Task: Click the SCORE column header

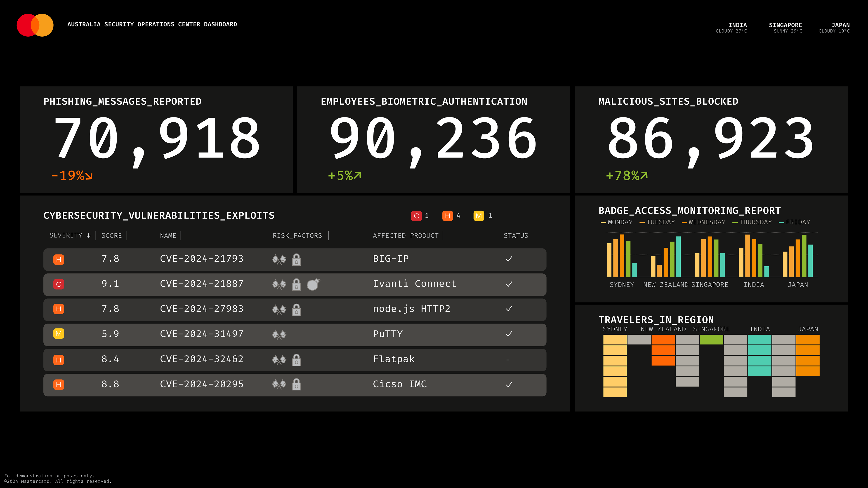Action: (111, 235)
